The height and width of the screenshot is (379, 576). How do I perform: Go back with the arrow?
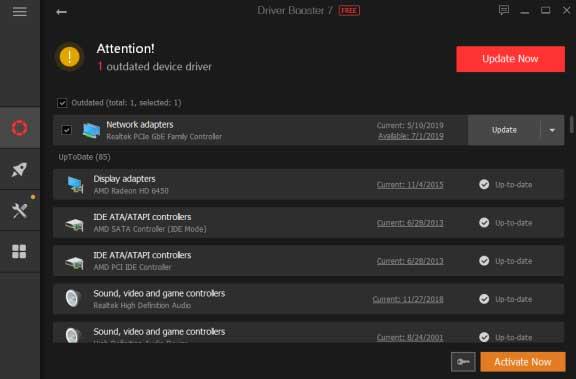61,12
